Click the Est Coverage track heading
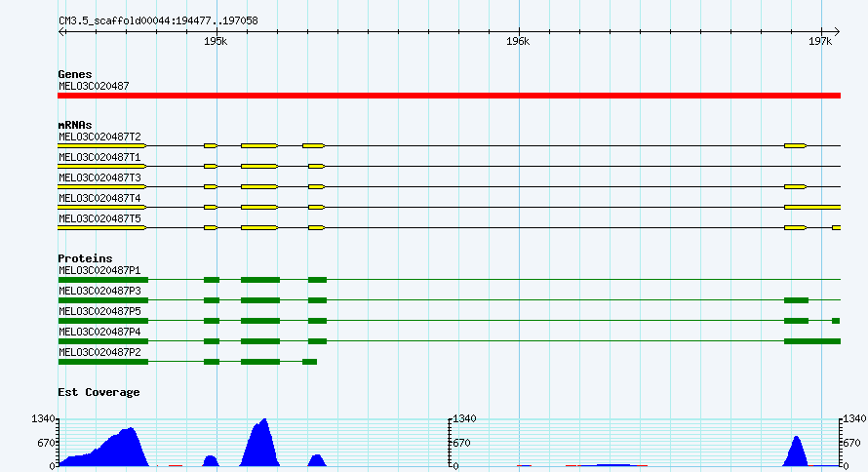This screenshot has width=868, height=472. [x=99, y=392]
